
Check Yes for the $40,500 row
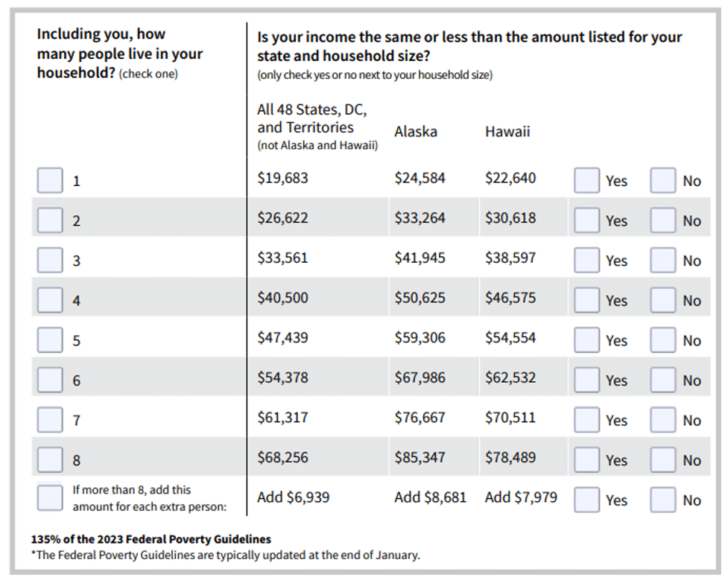tap(587, 300)
